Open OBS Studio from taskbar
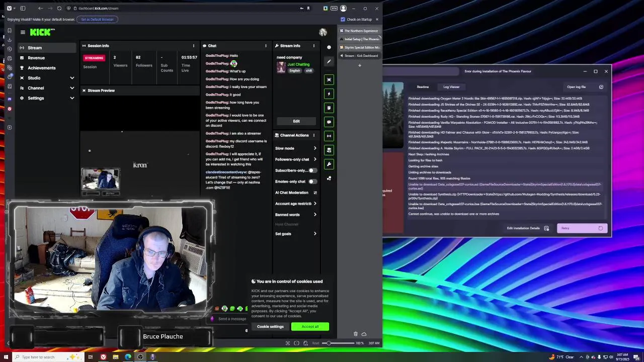 pos(140,357)
